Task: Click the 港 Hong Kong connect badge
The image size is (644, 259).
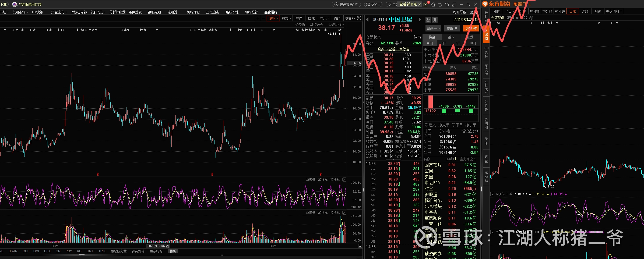Action: (x=435, y=20)
